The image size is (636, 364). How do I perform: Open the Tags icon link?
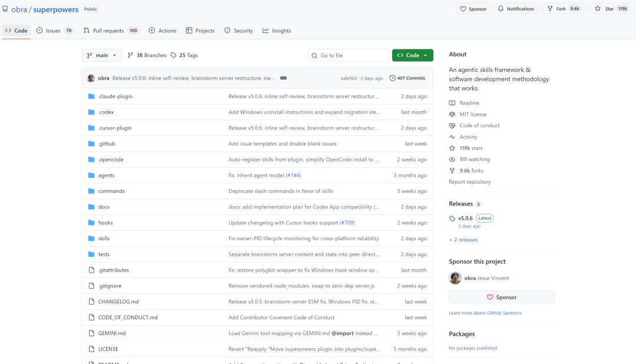[174, 55]
